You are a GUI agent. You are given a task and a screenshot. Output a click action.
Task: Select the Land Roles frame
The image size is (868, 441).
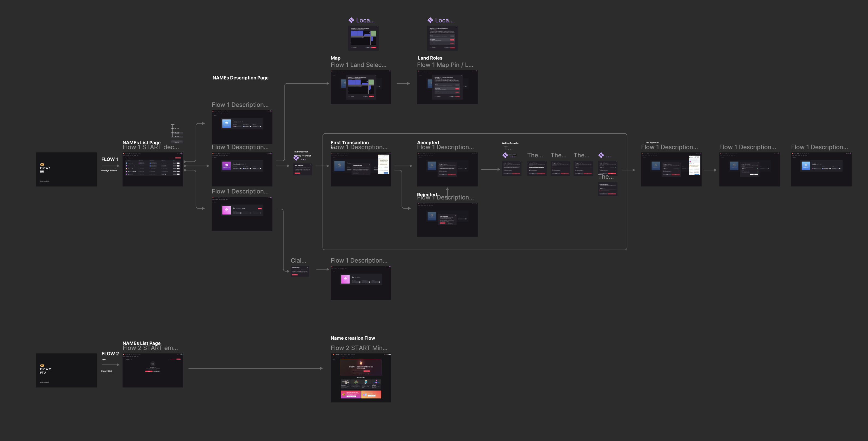coord(447,87)
